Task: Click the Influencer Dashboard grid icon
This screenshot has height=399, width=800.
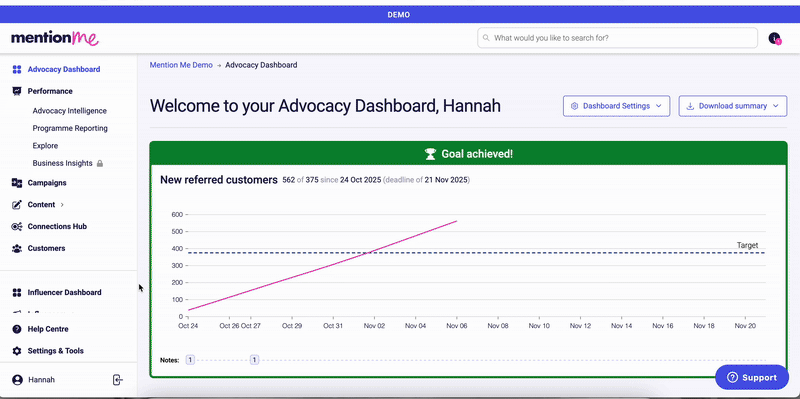Action: [x=17, y=293]
